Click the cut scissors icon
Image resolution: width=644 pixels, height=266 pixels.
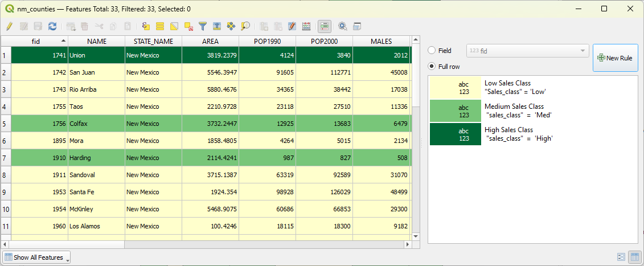(x=99, y=26)
